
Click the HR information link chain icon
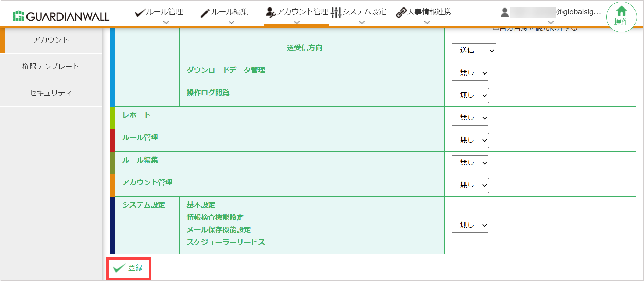[x=401, y=13]
